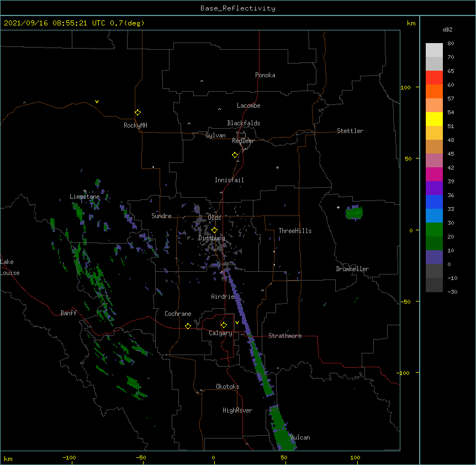The height and width of the screenshot is (465, 476).
Task: Click the slate 0-10 dBZ legend swatch
Action: coord(434,257)
